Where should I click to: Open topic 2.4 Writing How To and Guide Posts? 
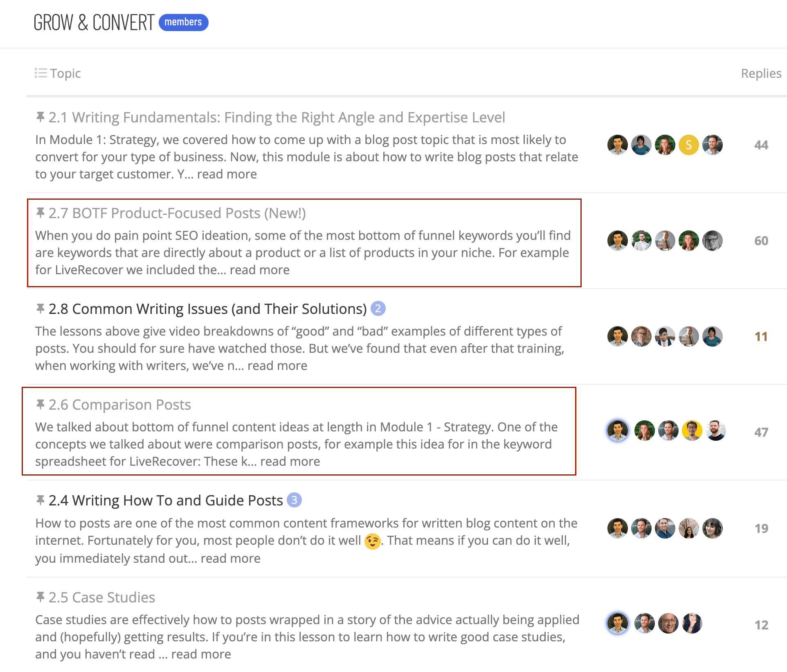coord(166,500)
